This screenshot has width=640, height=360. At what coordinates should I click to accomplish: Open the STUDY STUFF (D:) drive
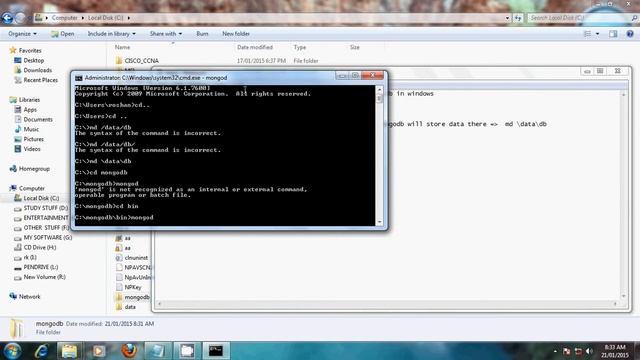click(41, 208)
